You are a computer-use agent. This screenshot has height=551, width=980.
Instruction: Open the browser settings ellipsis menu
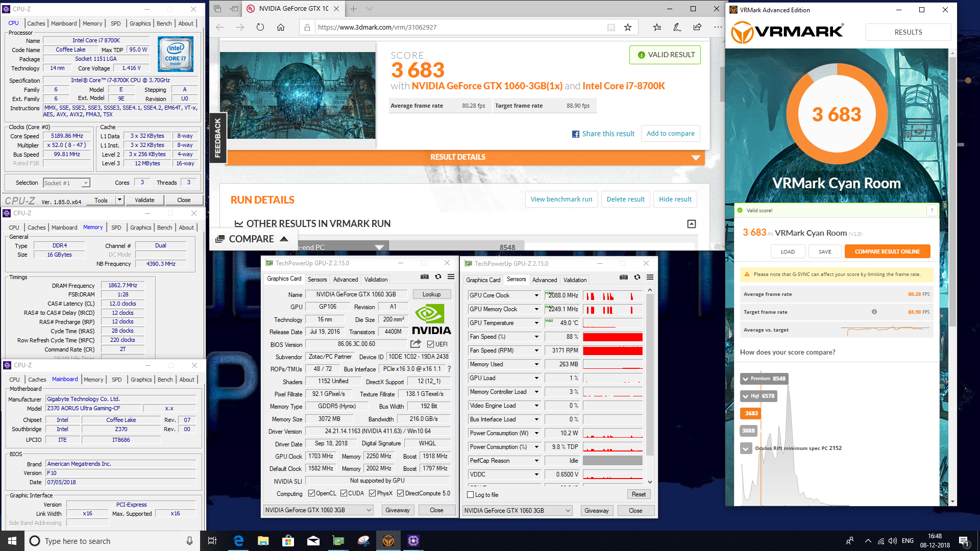718,27
